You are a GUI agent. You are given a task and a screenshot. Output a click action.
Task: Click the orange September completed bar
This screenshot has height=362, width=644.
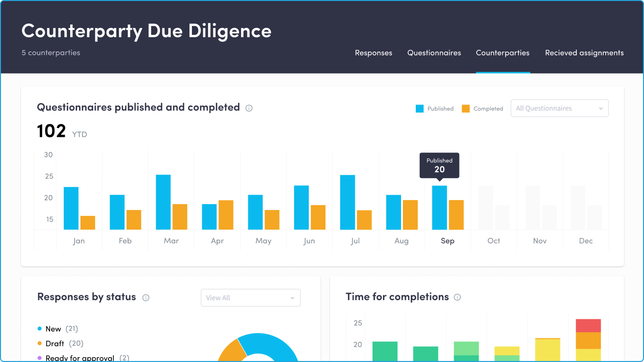click(x=456, y=215)
